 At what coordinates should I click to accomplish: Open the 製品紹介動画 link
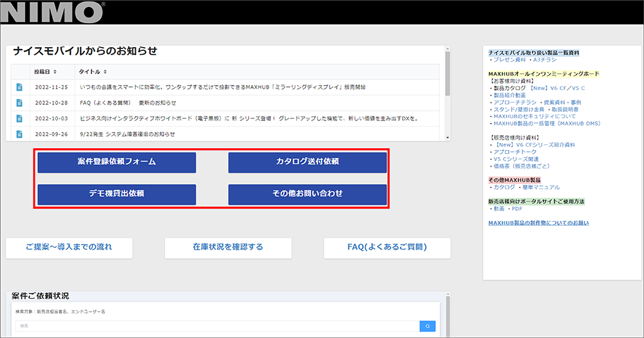(x=509, y=95)
